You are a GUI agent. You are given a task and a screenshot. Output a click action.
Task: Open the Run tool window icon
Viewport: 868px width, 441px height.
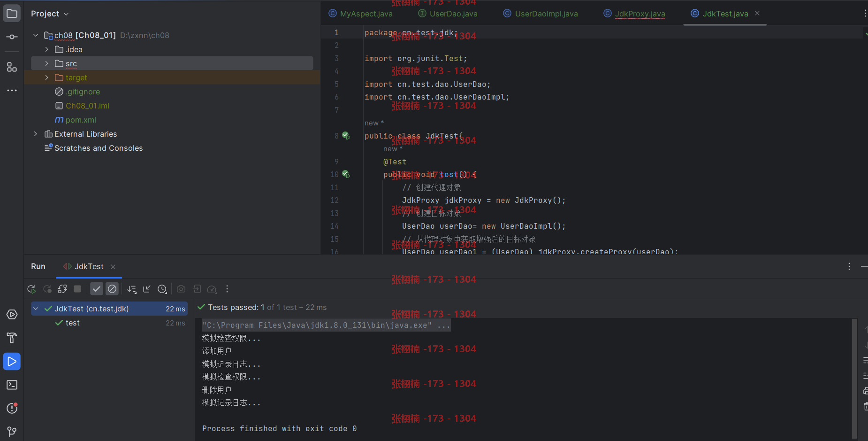click(x=12, y=361)
